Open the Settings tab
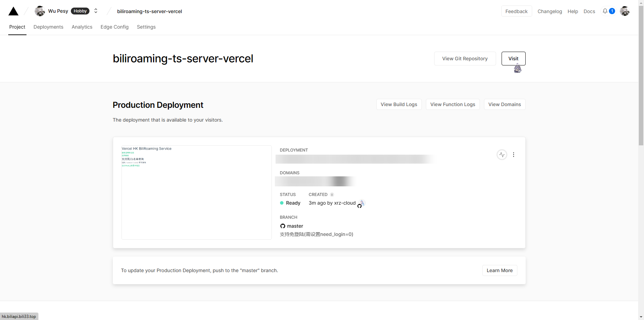The image size is (644, 320). (x=146, y=27)
